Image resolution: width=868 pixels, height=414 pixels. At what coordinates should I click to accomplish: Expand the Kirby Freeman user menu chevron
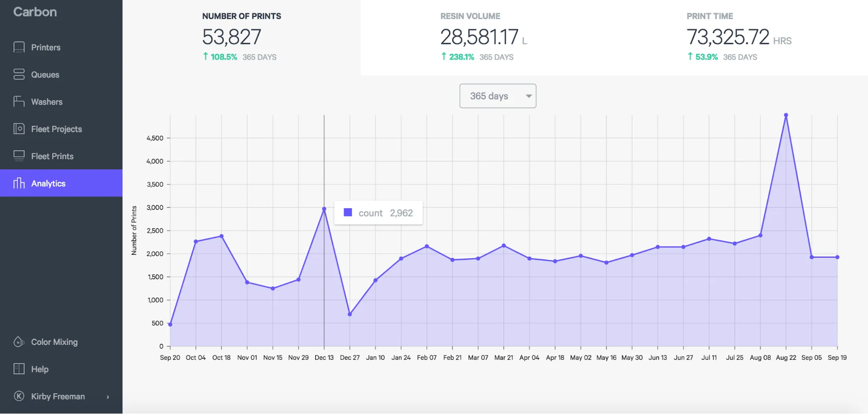pyautogui.click(x=108, y=397)
